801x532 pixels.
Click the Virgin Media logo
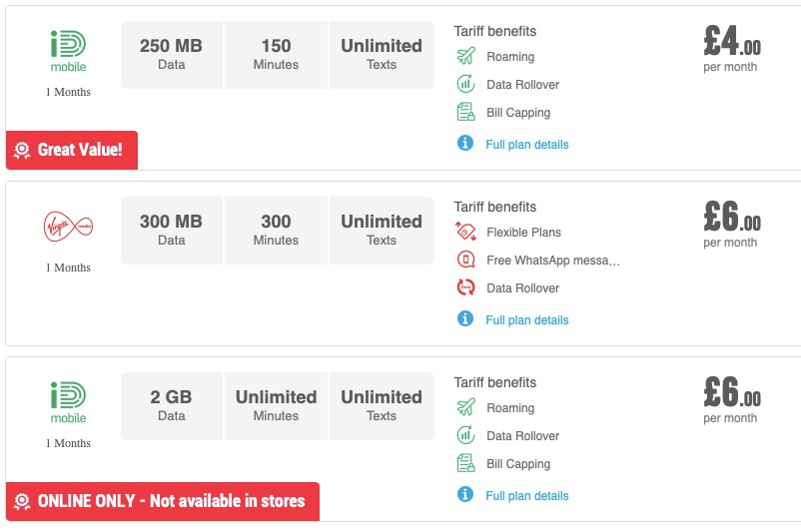pos(68,225)
